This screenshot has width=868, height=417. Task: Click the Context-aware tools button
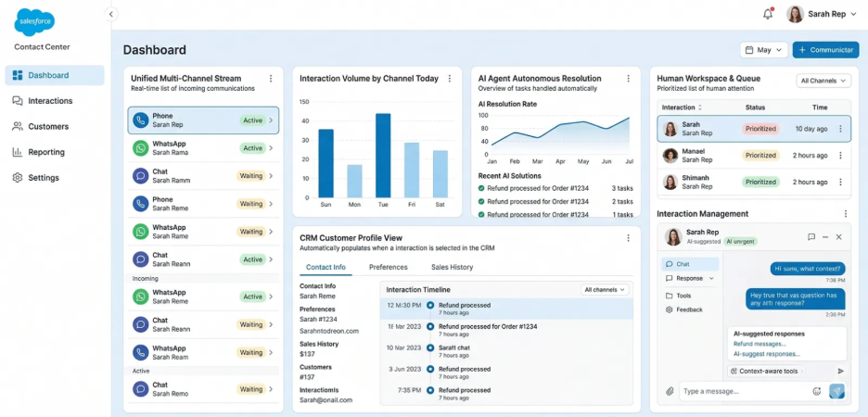point(764,371)
